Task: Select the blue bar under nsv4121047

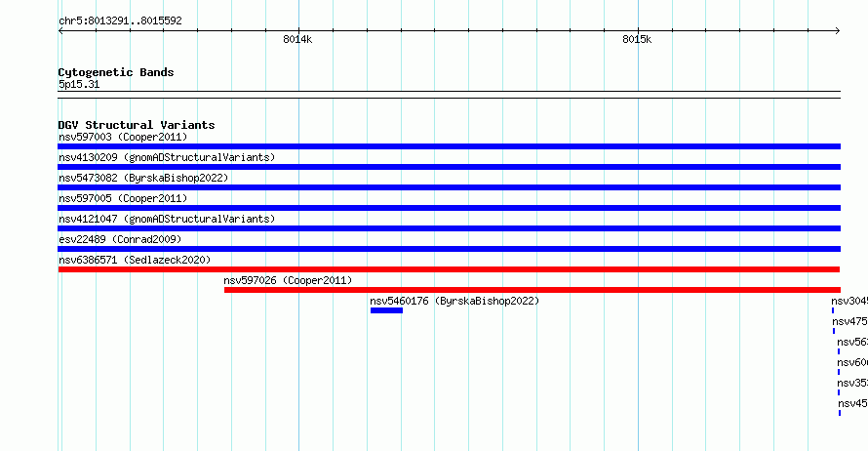Action: point(449,228)
